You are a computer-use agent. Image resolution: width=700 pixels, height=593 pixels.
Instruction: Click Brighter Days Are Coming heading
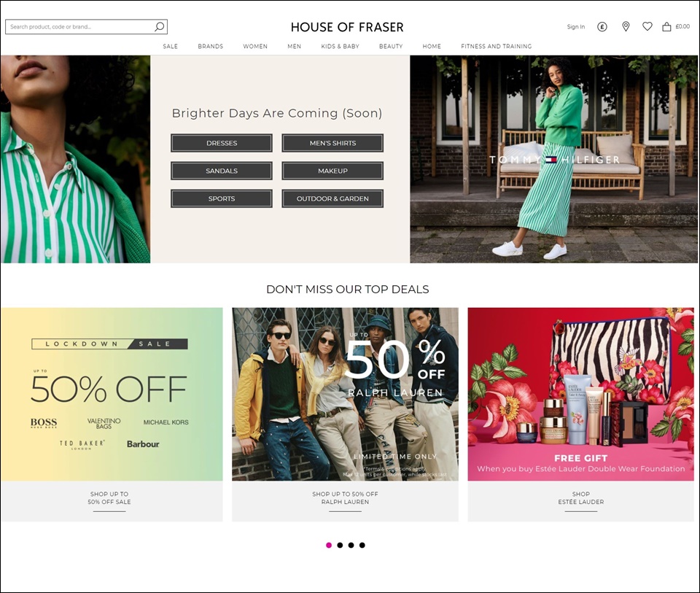tap(277, 113)
